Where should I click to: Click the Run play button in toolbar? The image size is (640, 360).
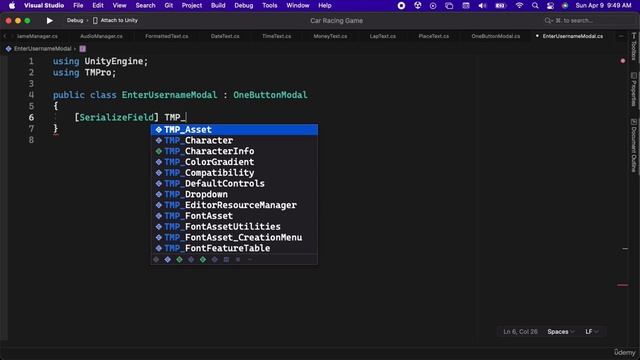[x=49, y=20]
